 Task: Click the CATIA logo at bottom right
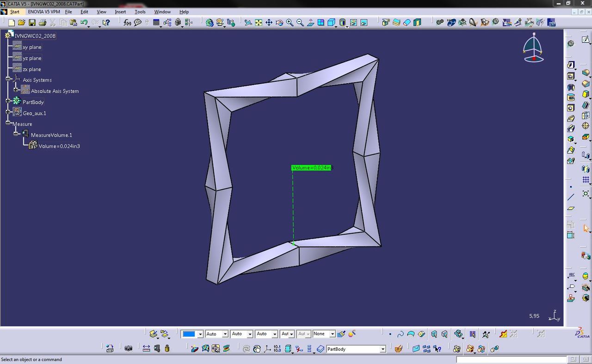[583, 333]
